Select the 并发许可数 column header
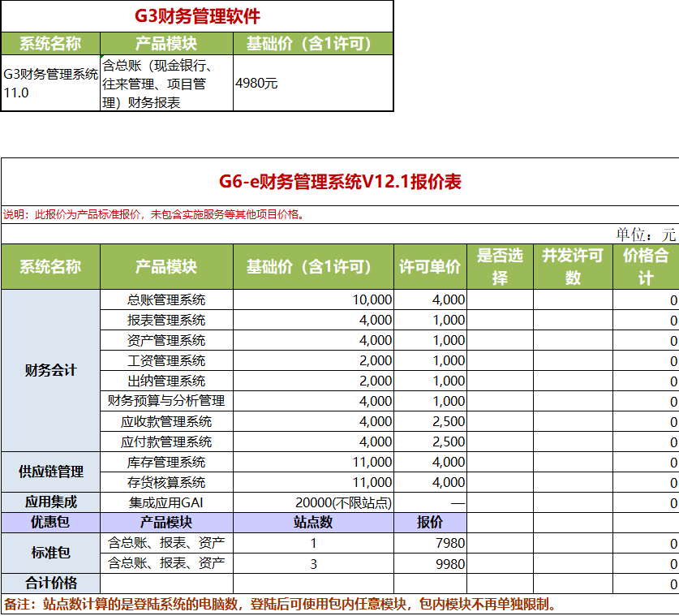Screen dimensions: 679x616 [573, 267]
